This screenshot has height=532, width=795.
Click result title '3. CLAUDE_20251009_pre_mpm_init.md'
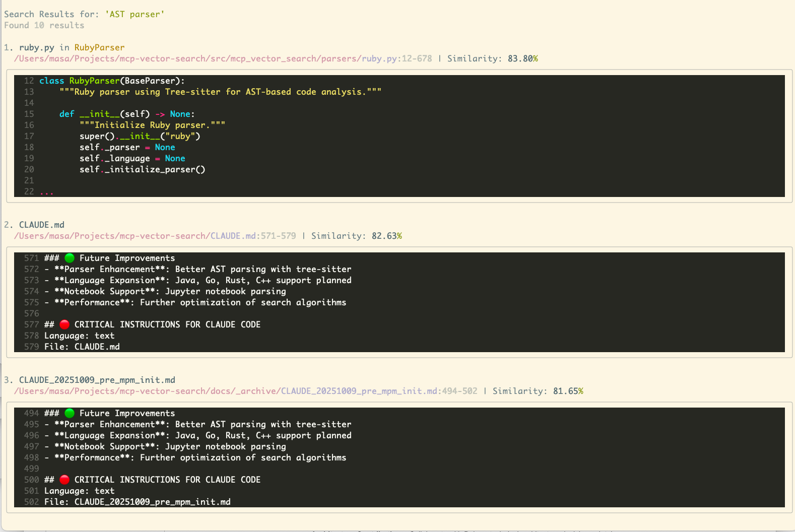[90, 380]
